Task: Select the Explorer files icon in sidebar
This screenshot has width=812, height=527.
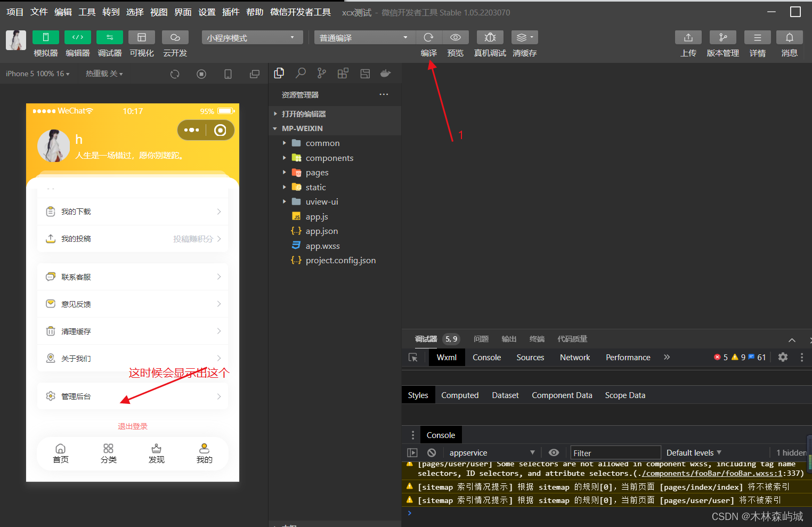Action: (279, 73)
